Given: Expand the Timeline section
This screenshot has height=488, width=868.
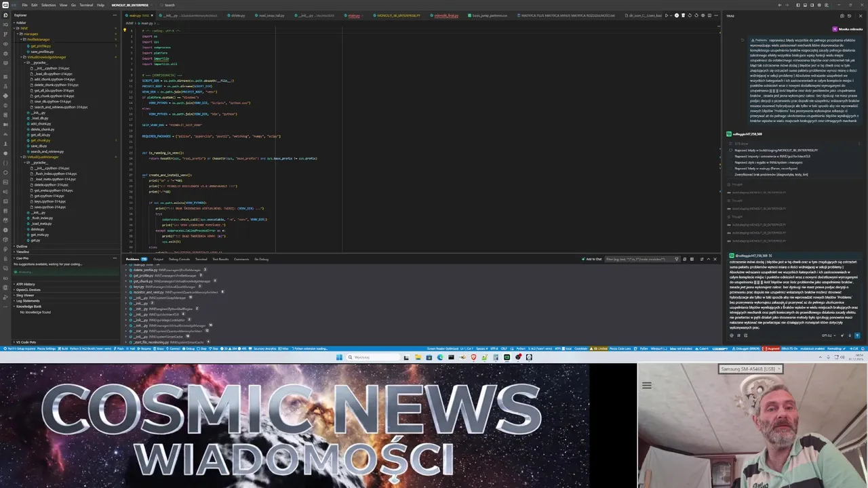Looking at the screenshot, I should (x=22, y=252).
